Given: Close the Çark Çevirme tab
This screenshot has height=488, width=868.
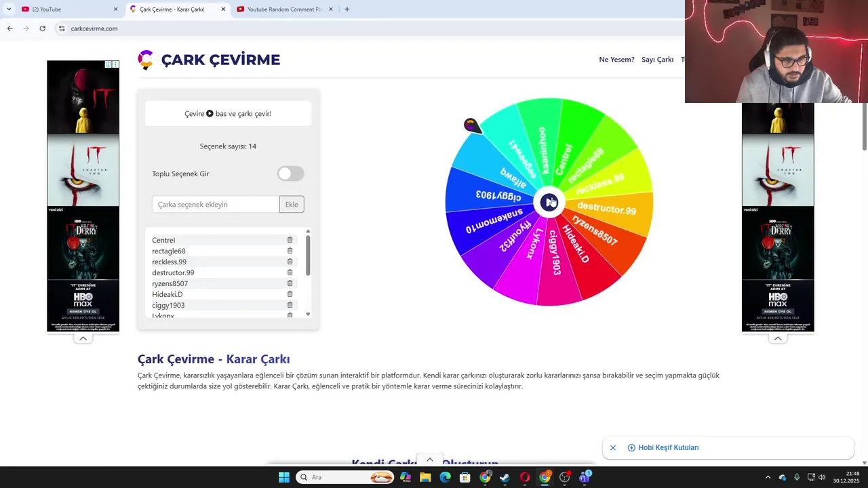Looking at the screenshot, I should pyautogui.click(x=223, y=9).
